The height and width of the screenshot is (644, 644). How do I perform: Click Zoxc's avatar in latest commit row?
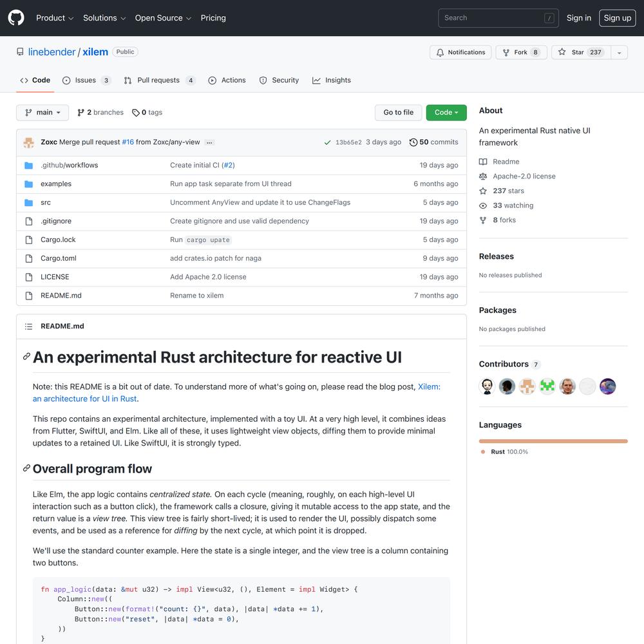click(x=29, y=142)
